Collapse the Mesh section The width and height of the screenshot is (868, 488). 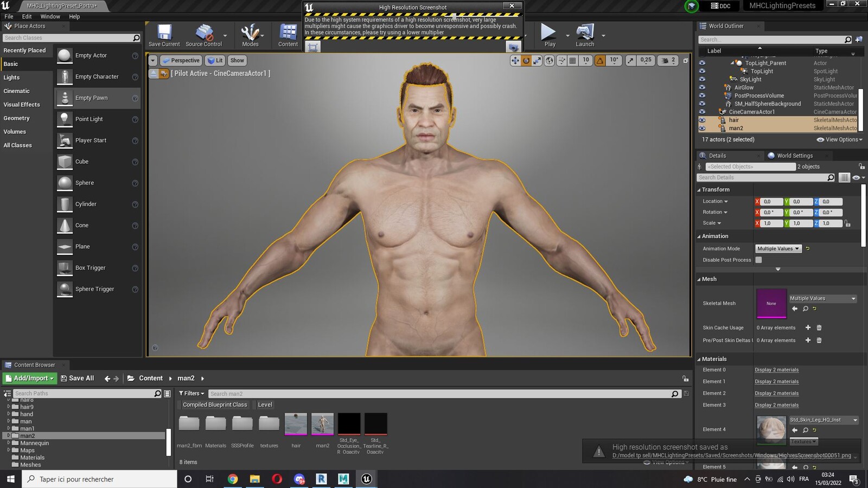click(x=699, y=279)
